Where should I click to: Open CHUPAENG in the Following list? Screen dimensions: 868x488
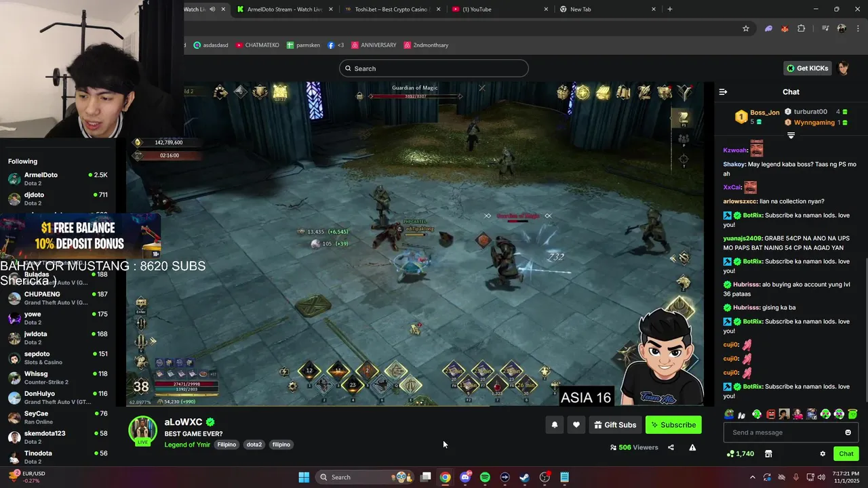tap(57, 298)
